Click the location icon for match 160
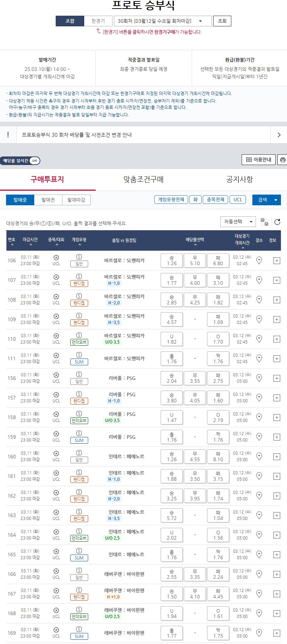Screen dimensions: 287x644 (x=259, y=457)
